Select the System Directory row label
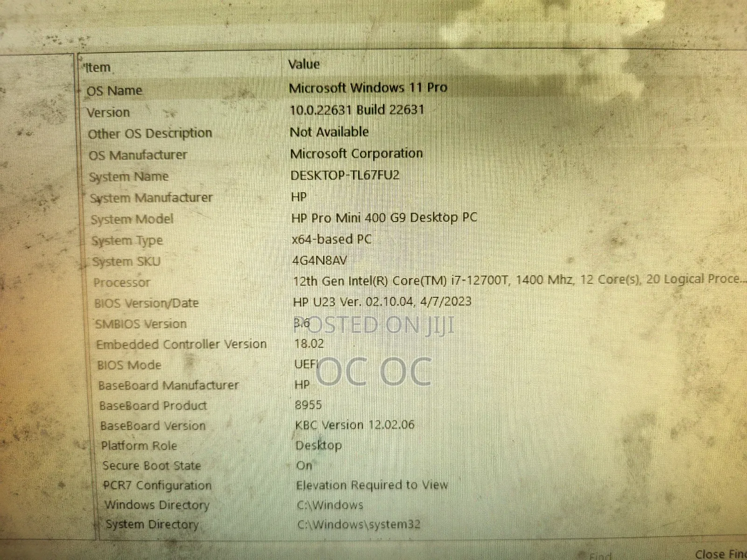 (152, 525)
